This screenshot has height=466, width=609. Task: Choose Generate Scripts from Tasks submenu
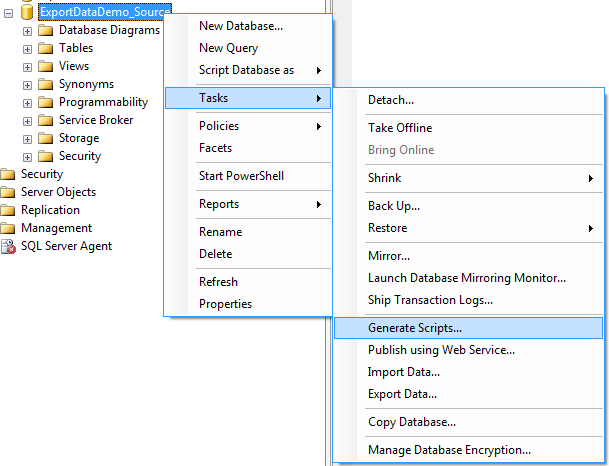(415, 328)
